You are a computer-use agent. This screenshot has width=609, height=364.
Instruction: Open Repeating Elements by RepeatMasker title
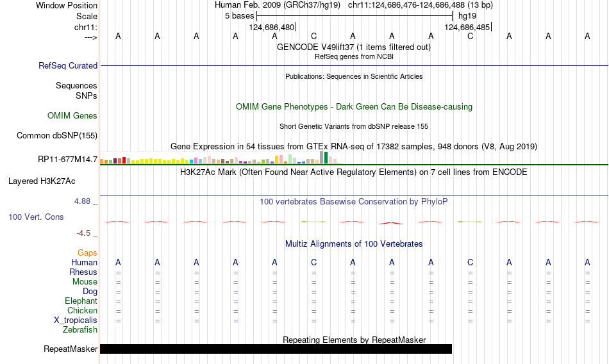355,340
